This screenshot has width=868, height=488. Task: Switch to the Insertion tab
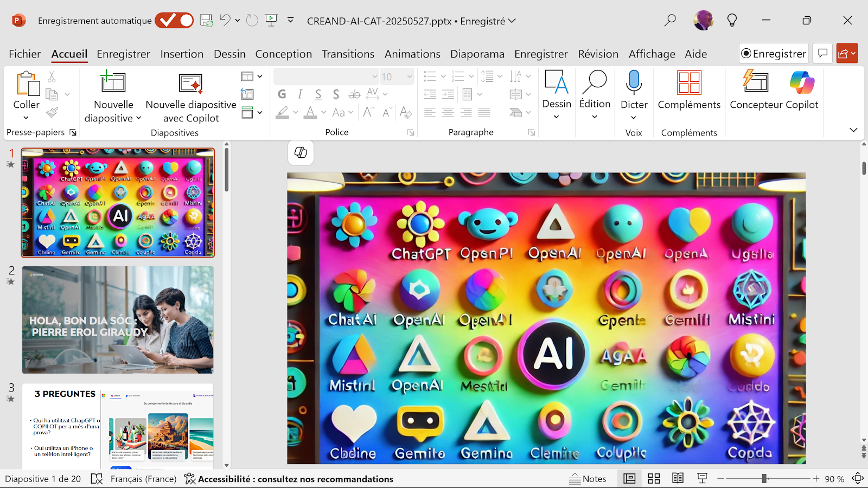(182, 54)
